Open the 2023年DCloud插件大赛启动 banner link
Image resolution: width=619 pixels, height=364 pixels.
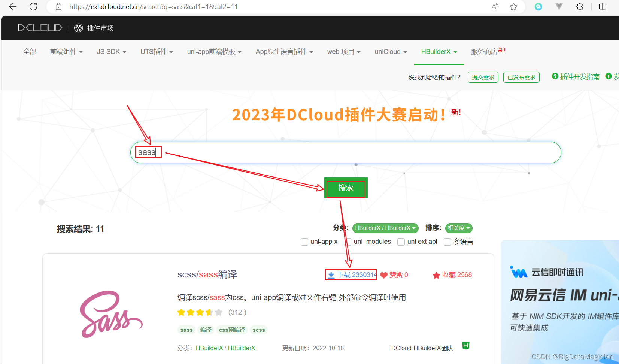coord(339,115)
